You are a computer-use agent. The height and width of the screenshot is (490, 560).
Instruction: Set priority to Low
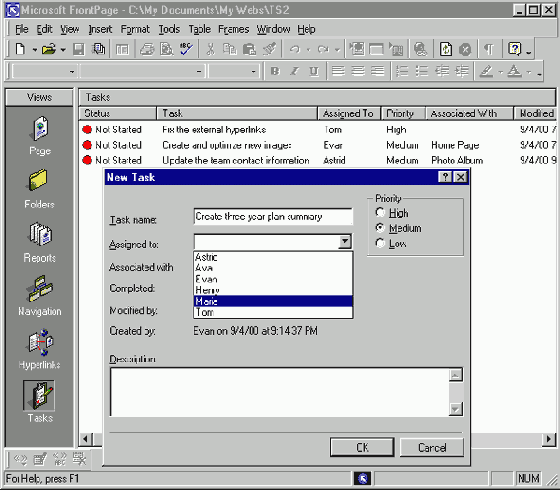click(x=380, y=243)
